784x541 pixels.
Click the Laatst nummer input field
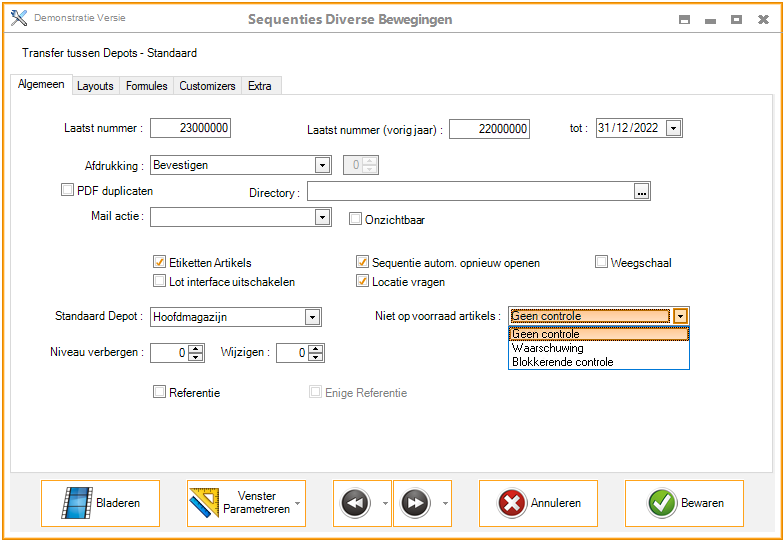click(x=190, y=128)
